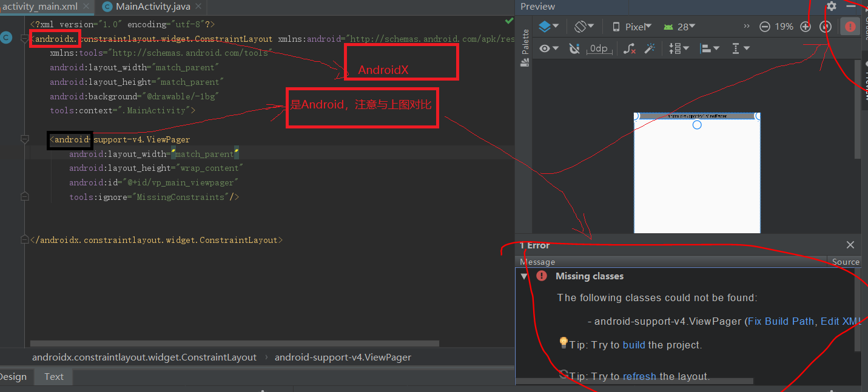Screen dimensions: 868x392
Task: Open Preview panel settings gear
Action: [832, 6]
